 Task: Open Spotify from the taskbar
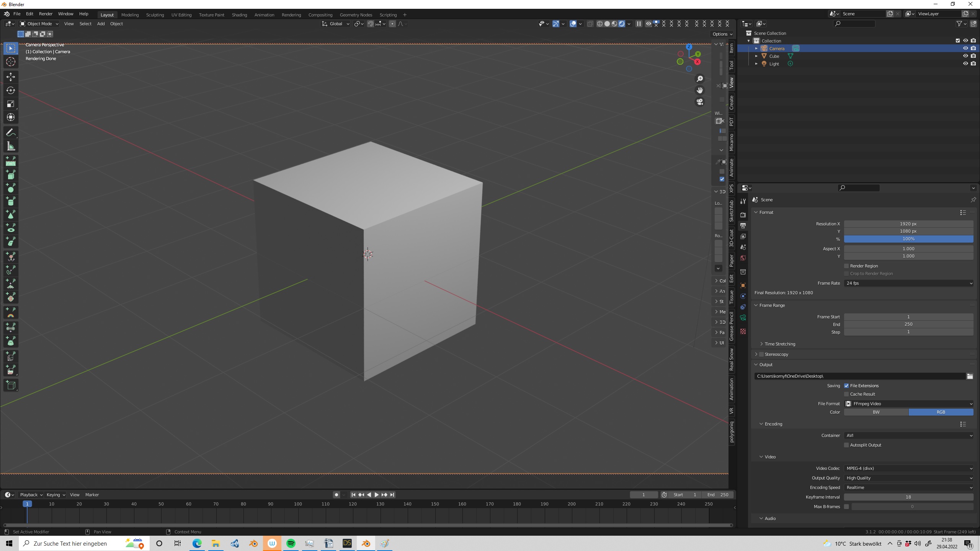tap(291, 543)
